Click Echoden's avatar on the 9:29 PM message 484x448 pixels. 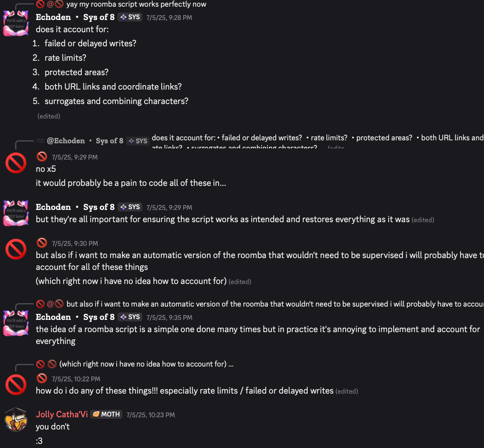point(16,213)
